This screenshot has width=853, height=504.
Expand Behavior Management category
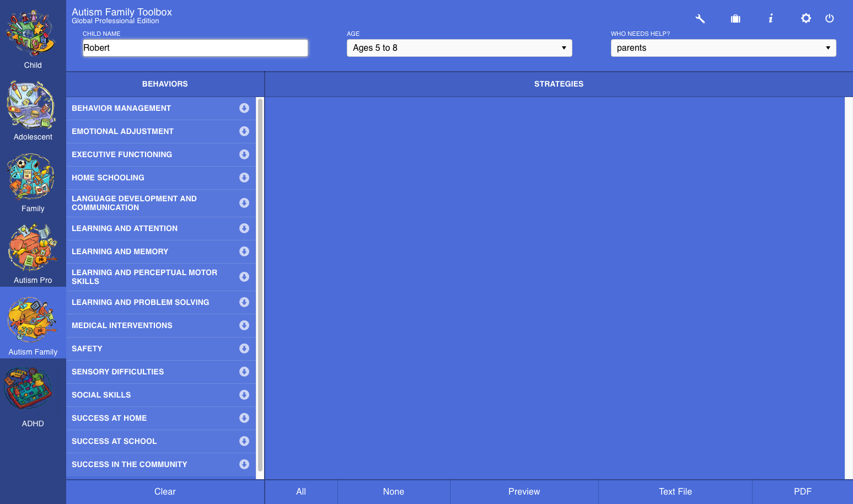[244, 108]
